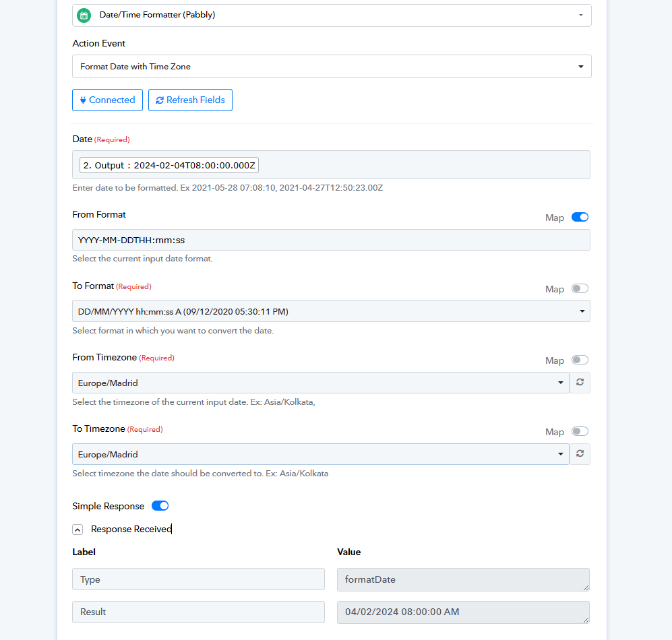This screenshot has width=672, height=640.
Task: Click the green Date/Time Formatter calendar icon
Action: pyautogui.click(x=84, y=15)
